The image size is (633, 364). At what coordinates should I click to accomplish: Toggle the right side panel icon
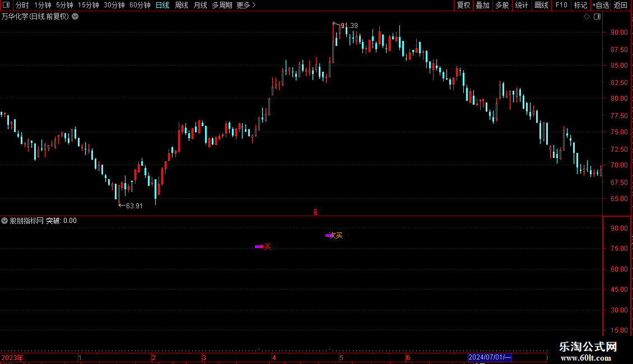coord(597,17)
